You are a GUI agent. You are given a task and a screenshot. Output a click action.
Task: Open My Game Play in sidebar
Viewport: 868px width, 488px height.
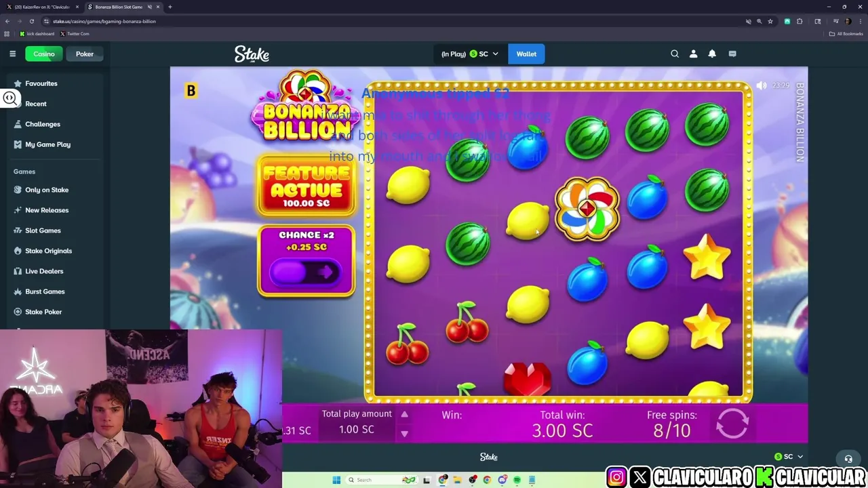(x=47, y=144)
